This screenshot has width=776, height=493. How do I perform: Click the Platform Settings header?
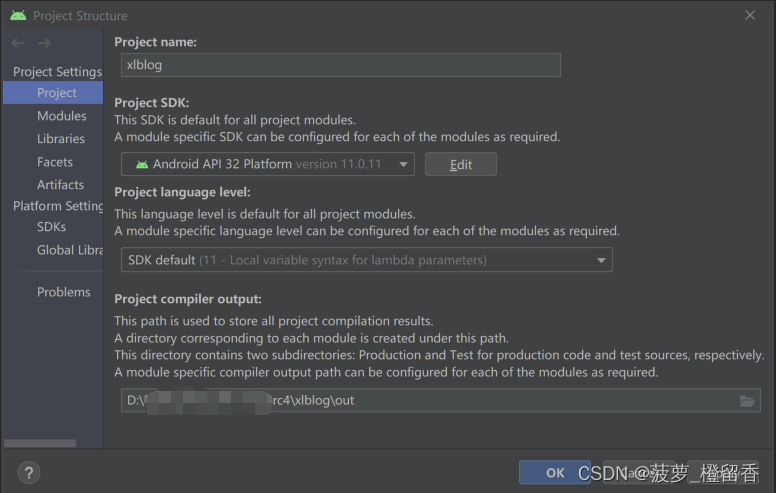58,206
